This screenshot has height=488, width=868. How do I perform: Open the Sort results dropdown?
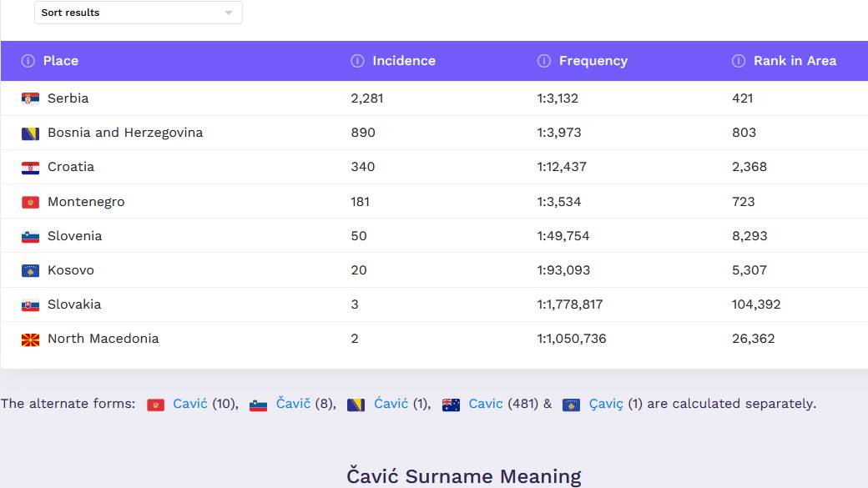coord(139,13)
